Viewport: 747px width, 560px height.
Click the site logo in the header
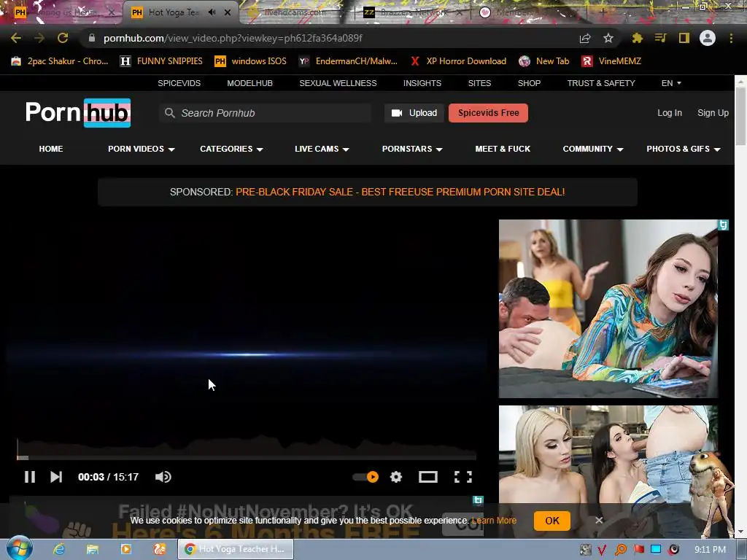tap(78, 113)
